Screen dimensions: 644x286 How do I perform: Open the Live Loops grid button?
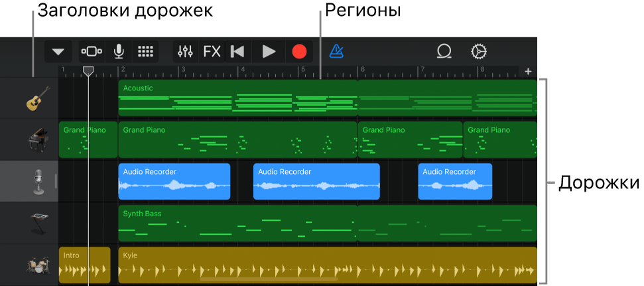(145, 52)
